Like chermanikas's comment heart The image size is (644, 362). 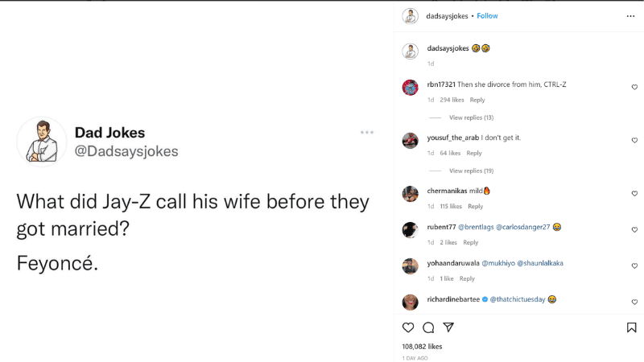tap(634, 194)
